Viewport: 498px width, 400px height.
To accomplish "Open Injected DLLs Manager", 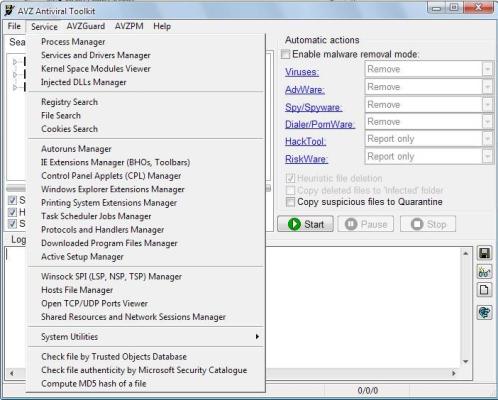I will click(x=146, y=82).
